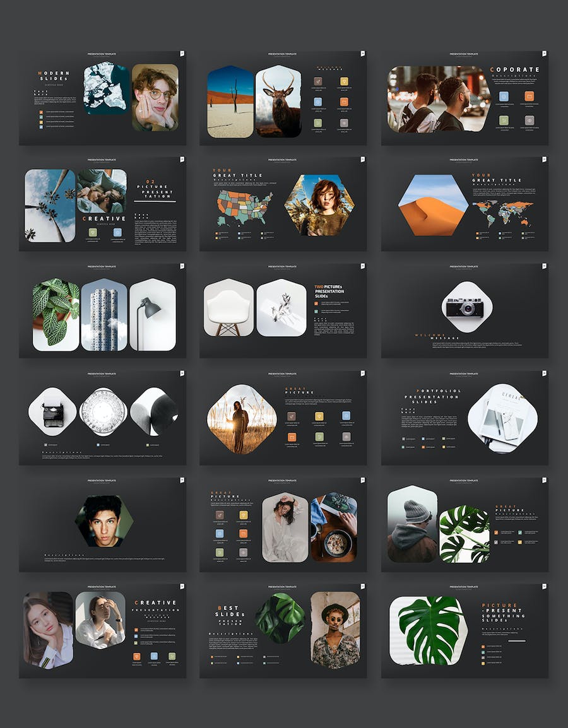This screenshot has width=568, height=728.
Task: Click the green icon on the COPORATE slide
Action: (x=504, y=120)
